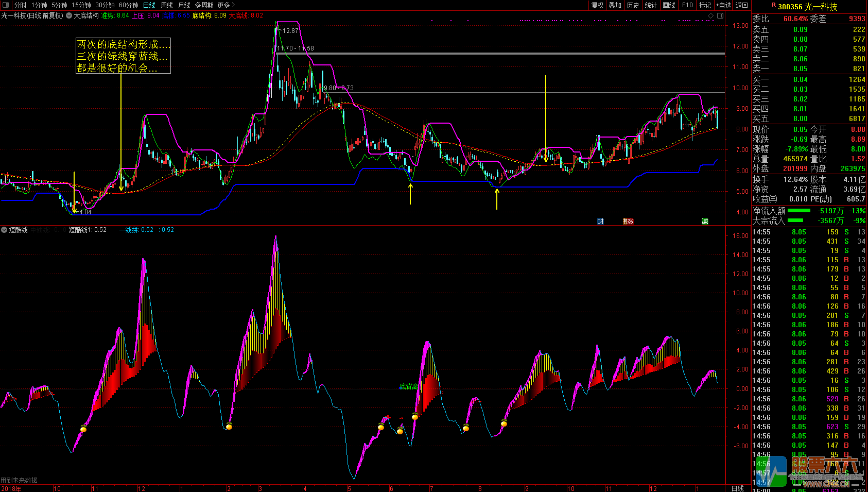Screen dimensions: 868x492
Task: Click the 减 marker icon on timeline
Action: tap(705, 222)
